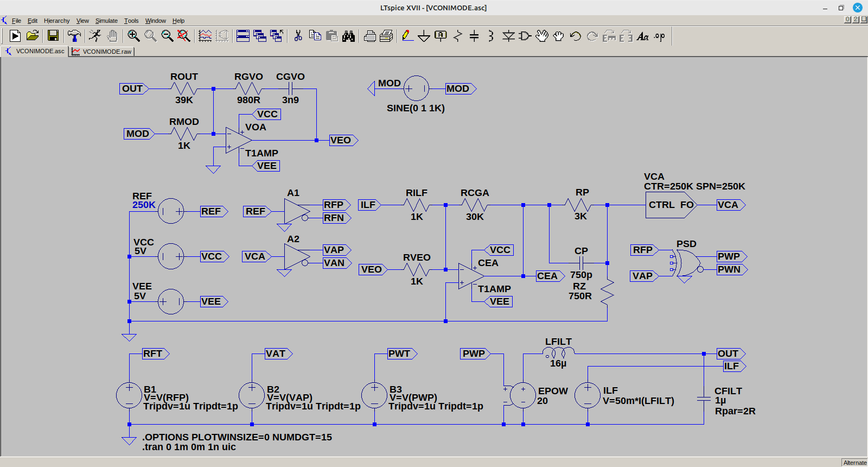Print the schematic with printer icon
Screen dimensions: 868x467
click(386, 36)
